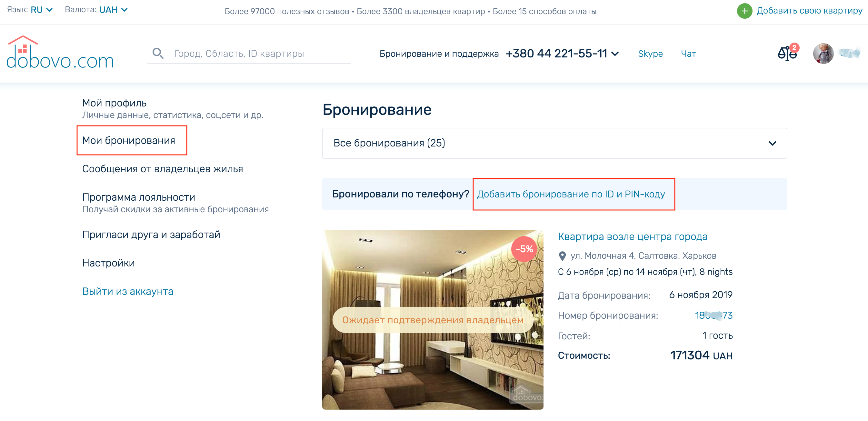
Task: Click the address 'ул. Молочная 4, Салтовка, Харьков'
Action: [643, 256]
